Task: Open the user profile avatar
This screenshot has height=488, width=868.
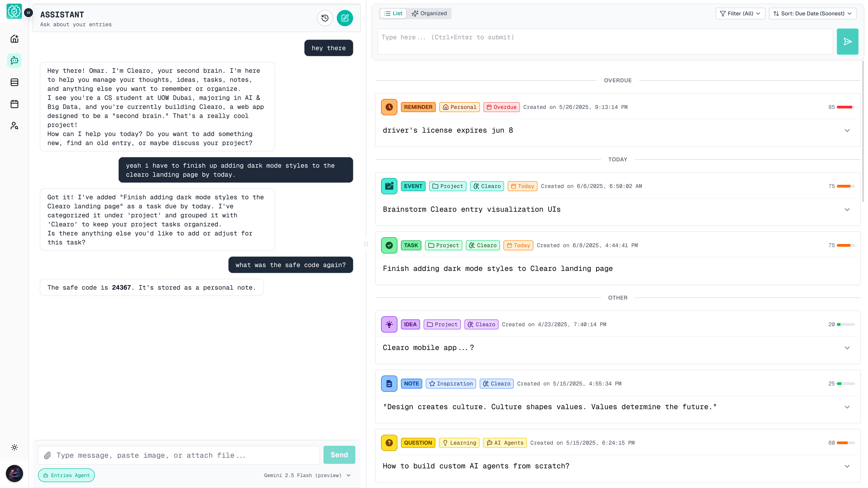Action: coord(14,474)
